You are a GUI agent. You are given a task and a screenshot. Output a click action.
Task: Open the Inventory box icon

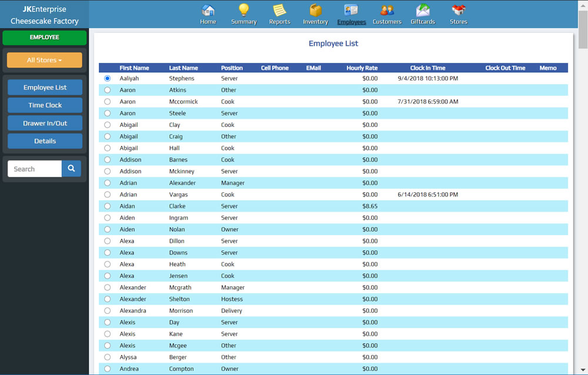[315, 10]
